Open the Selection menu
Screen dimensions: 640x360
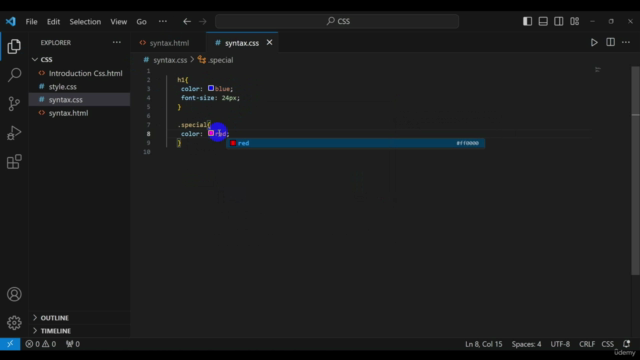(85, 22)
